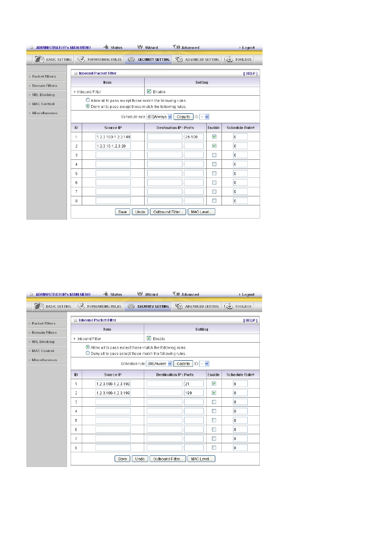Click MAC Level button in lower screenshot
The height and width of the screenshot is (555, 392).
pyautogui.click(x=201, y=459)
